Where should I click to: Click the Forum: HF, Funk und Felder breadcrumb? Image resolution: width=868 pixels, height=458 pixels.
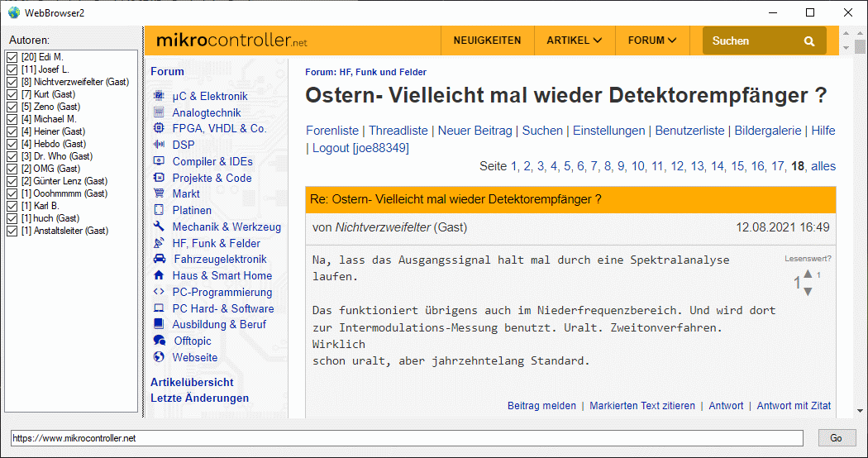pos(366,72)
